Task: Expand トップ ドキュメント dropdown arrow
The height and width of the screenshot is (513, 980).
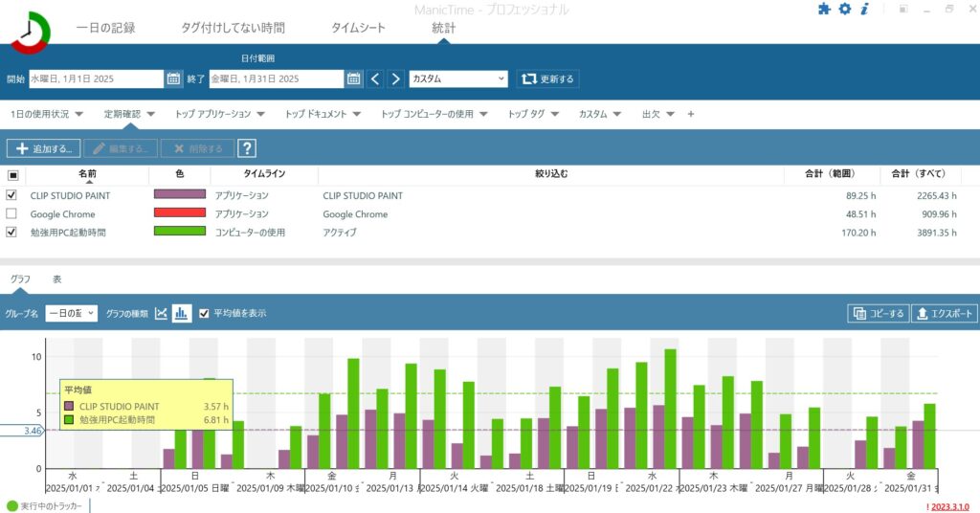Action: coord(356,114)
